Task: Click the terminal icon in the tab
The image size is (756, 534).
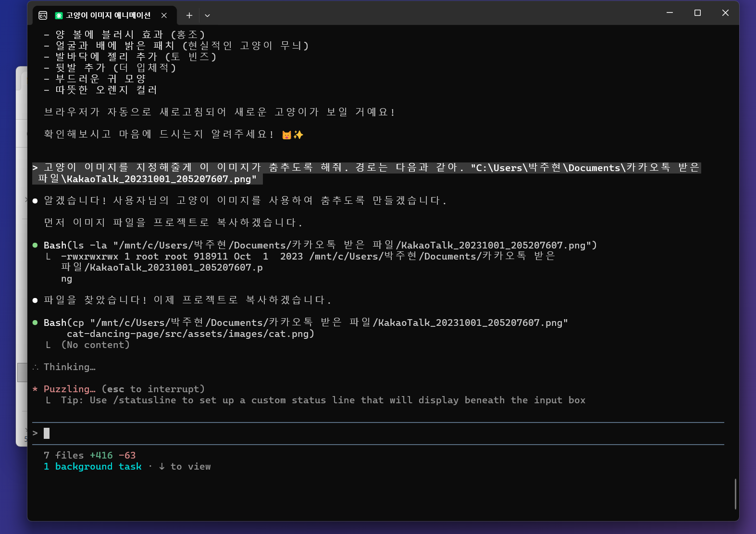Action: [43, 15]
